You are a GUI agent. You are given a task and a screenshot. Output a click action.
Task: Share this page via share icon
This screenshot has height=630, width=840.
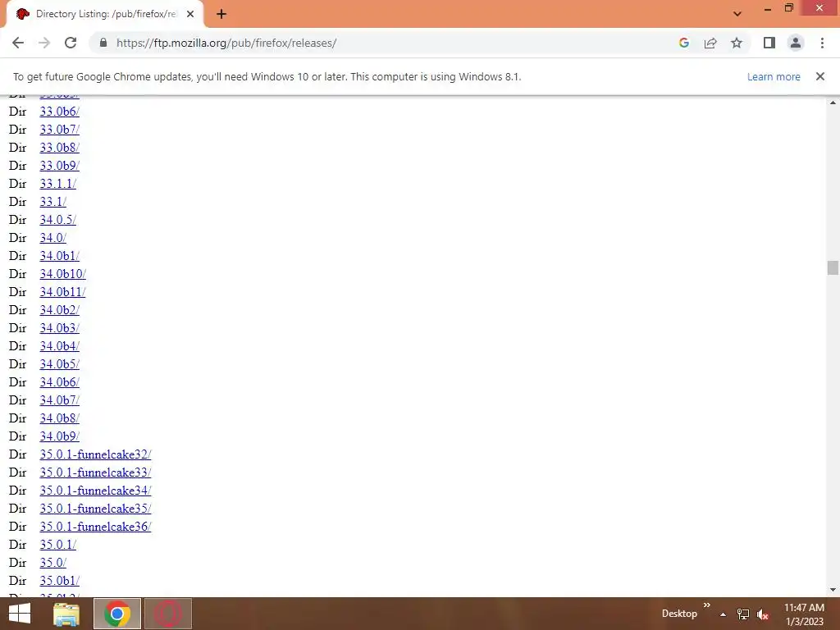(710, 43)
